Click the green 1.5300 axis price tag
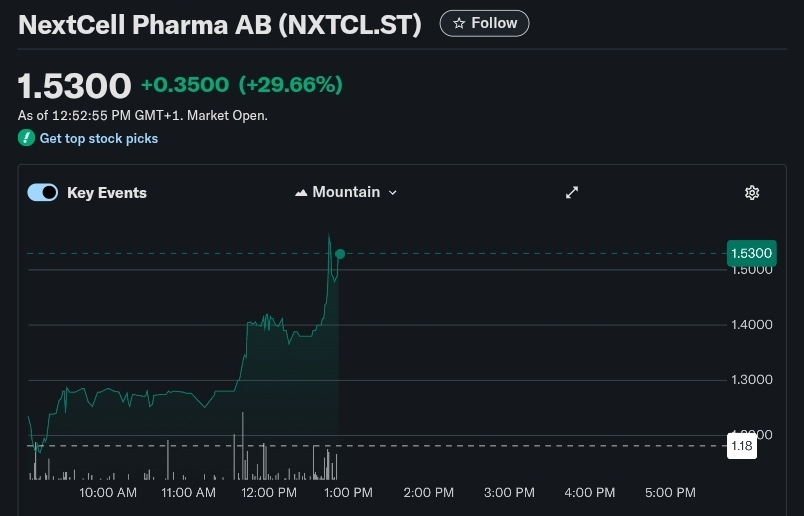Image resolution: width=804 pixels, height=516 pixels. click(751, 253)
